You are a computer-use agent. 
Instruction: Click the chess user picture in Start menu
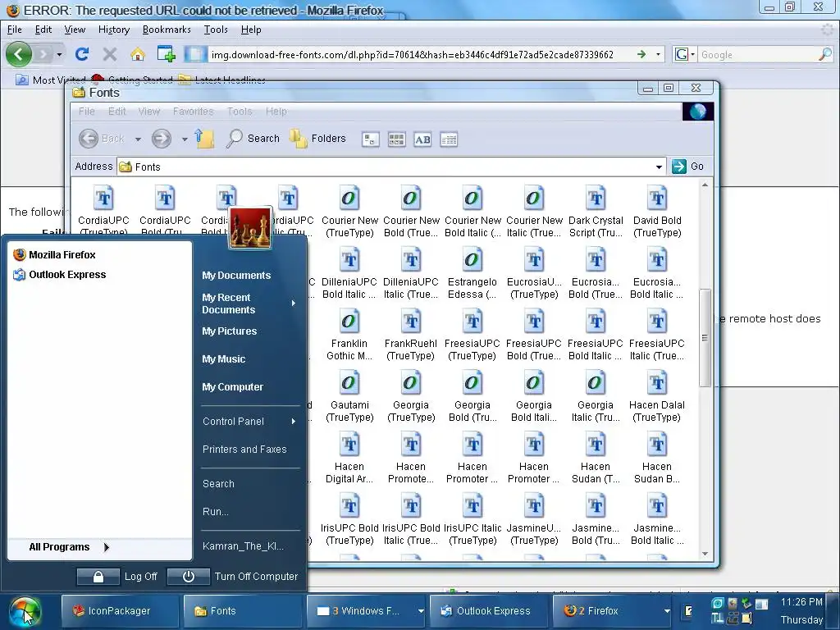point(250,228)
